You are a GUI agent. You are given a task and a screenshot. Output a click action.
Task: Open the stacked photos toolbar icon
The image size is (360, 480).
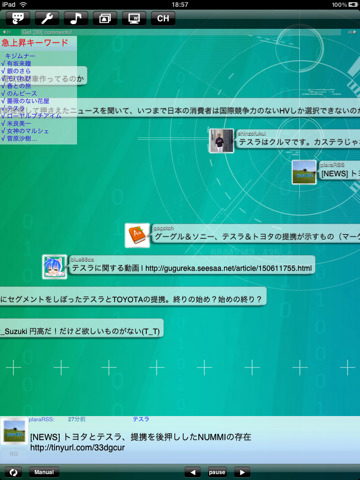click(x=105, y=18)
